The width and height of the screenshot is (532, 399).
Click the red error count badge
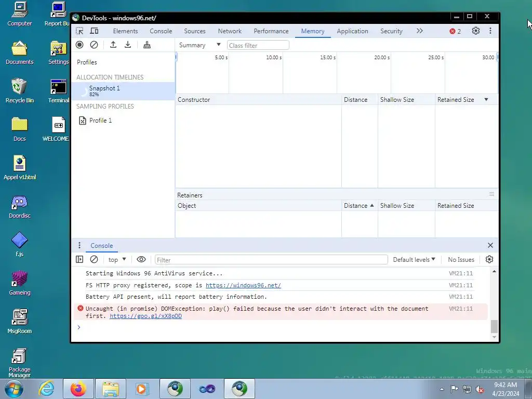[455, 31]
